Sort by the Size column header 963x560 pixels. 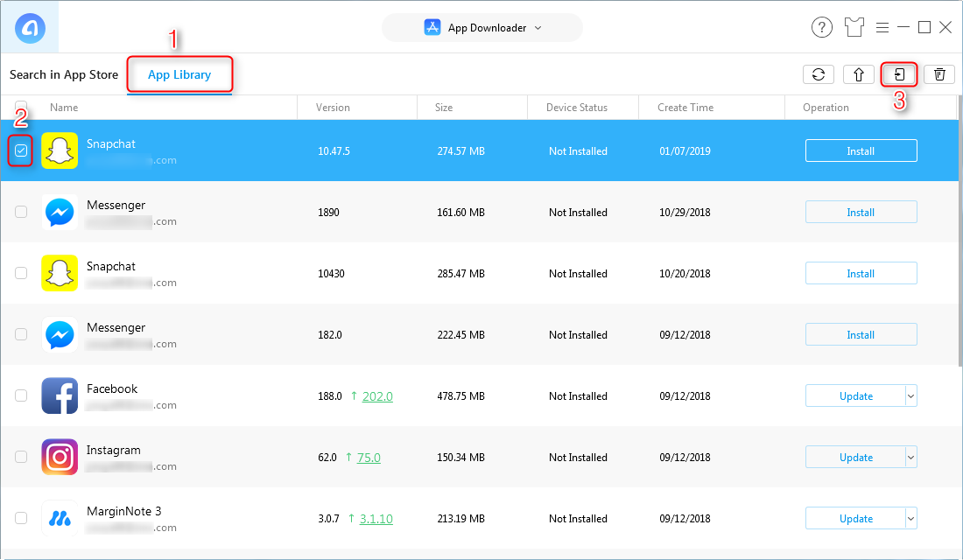coord(444,108)
